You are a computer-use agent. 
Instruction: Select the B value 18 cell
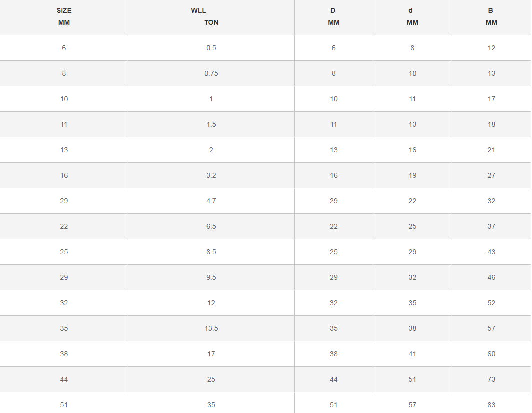[x=491, y=124]
